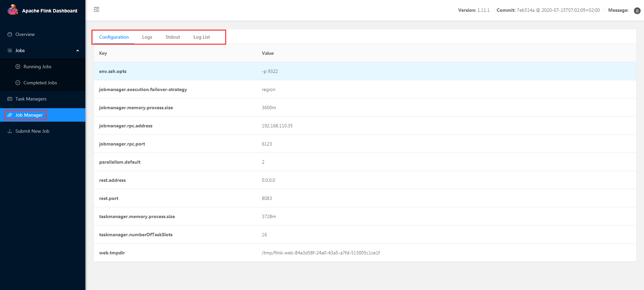This screenshot has width=644, height=290.
Task: Click the Value column header
Action: click(x=268, y=53)
